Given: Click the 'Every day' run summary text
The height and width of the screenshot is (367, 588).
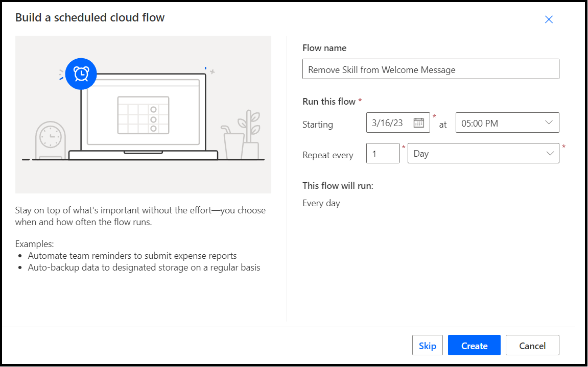Looking at the screenshot, I should click(321, 203).
